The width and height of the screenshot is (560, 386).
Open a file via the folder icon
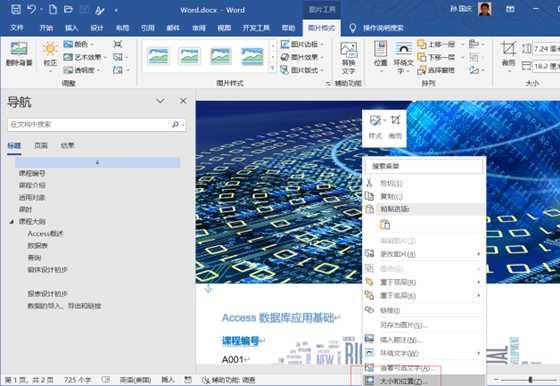tap(68, 9)
